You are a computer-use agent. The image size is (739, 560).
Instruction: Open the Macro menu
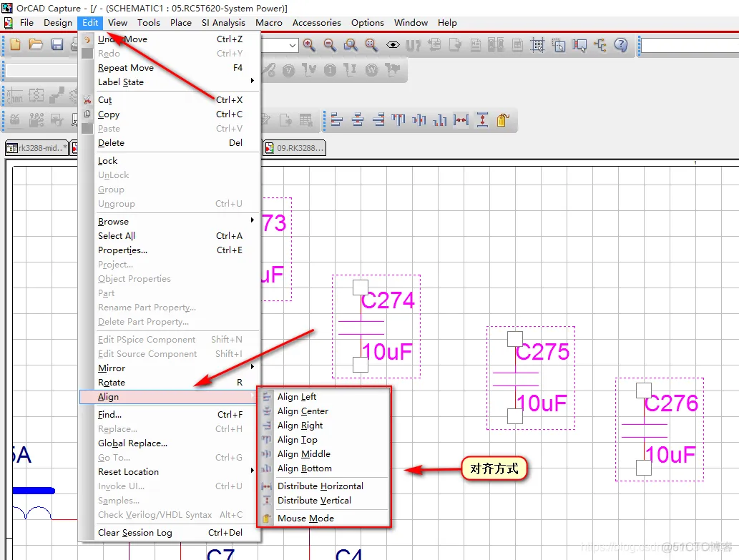pos(269,23)
